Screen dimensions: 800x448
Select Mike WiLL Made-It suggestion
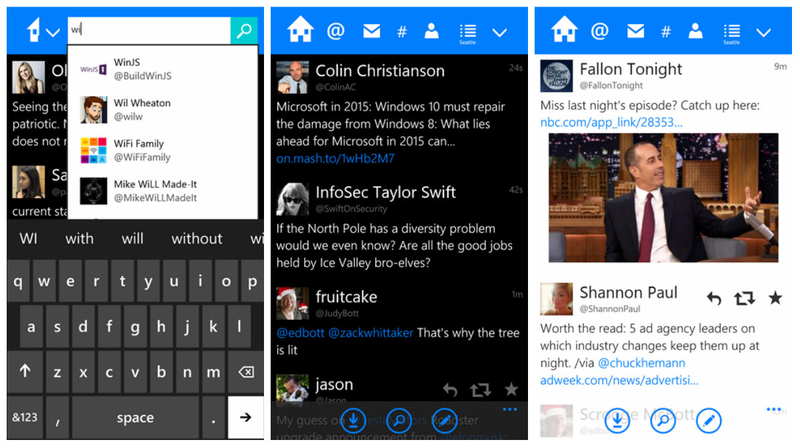point(162,191)
